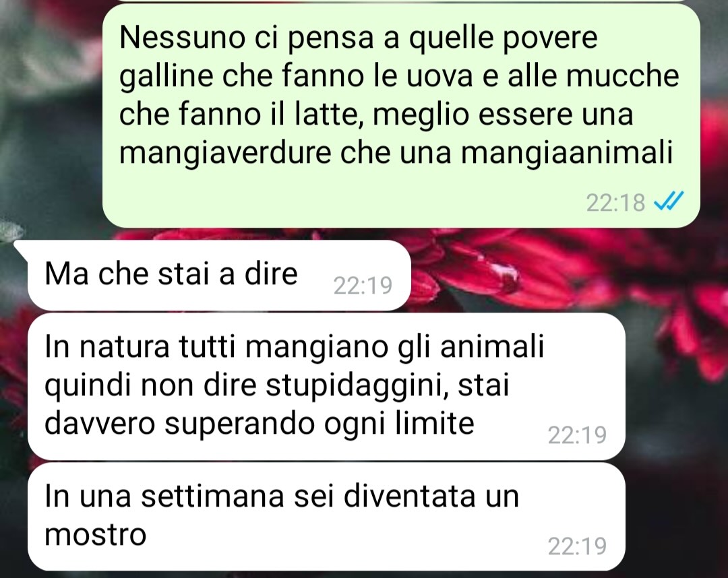Screen dimensions: 728x578
Task: Tap 'Nessuno ci pensa' text line
Action: [359, 38]
